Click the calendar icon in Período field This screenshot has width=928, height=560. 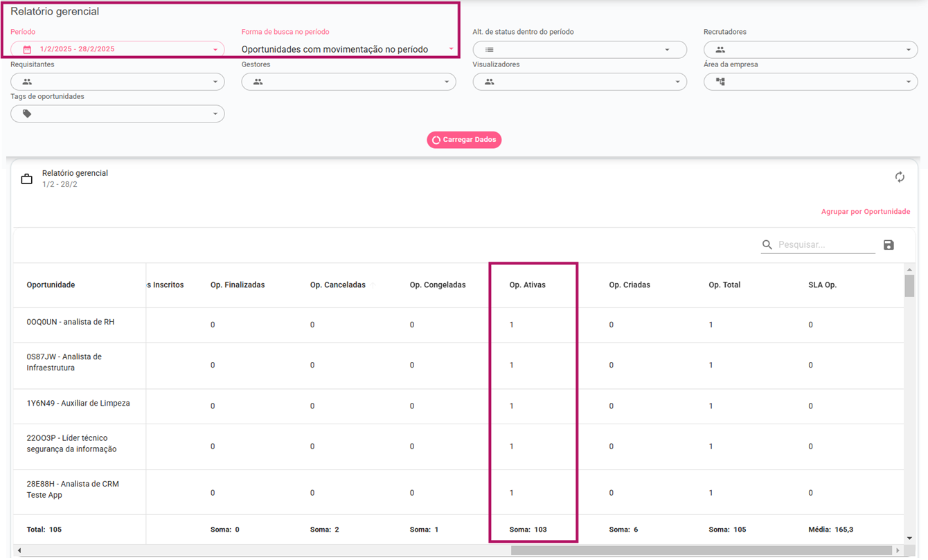tap(27, 50)
